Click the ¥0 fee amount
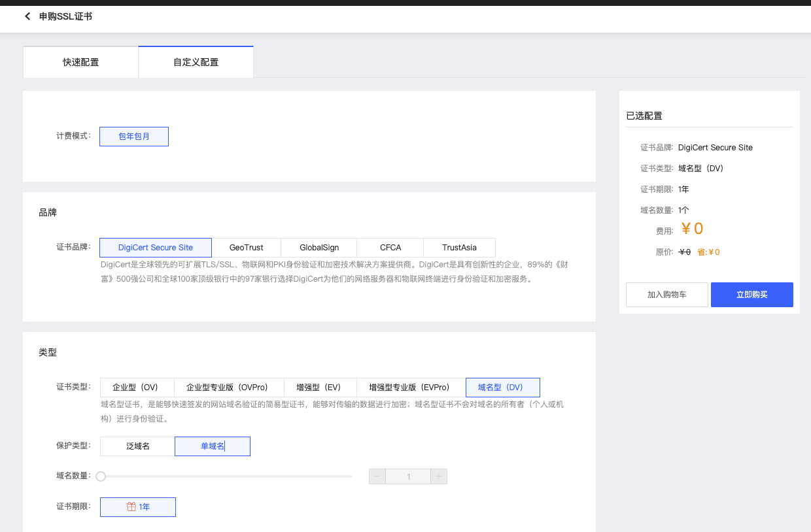Screen dimensions: 811x532 point(692,229)
